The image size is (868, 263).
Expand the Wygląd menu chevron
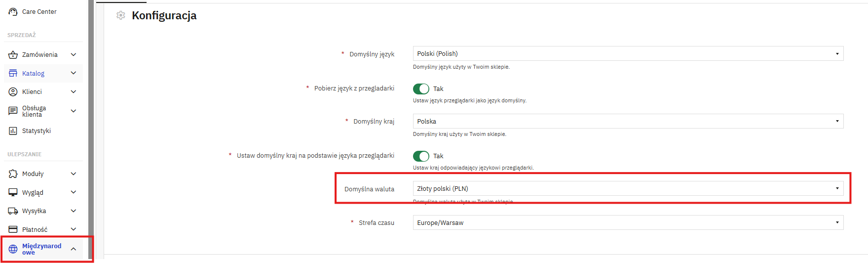point(74,192)
